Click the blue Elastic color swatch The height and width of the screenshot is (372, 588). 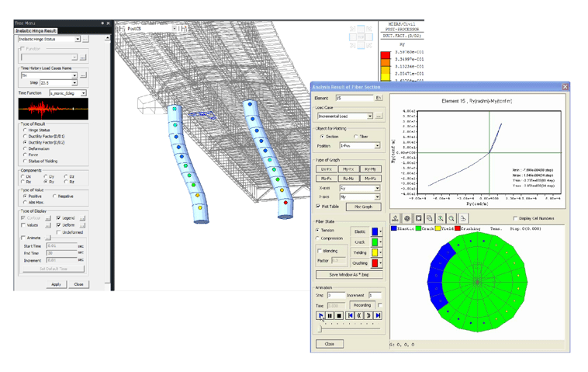(x=375, y=231)
